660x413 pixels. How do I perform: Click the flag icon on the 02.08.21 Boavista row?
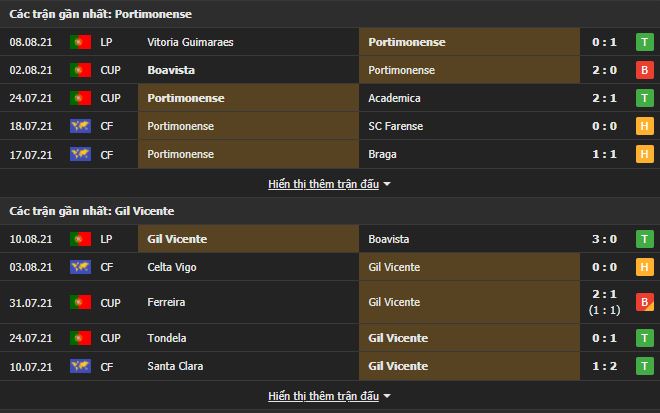tap(80, 70)
